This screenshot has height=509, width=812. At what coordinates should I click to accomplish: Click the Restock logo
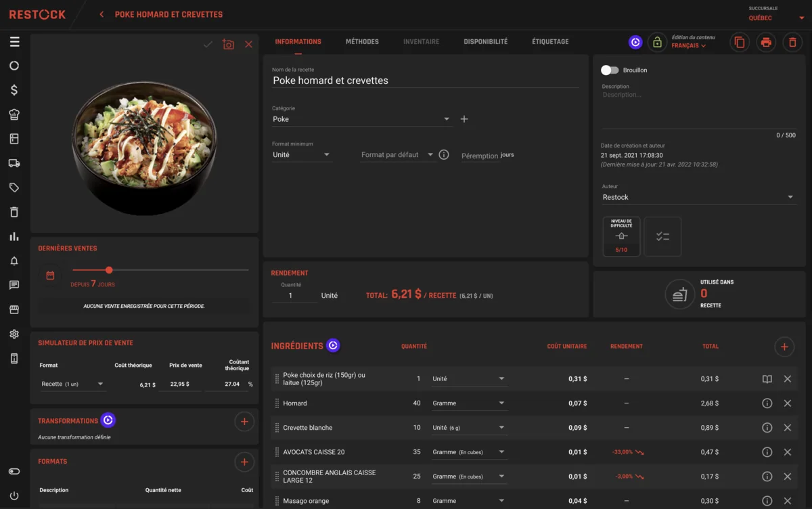[x=37, y=14]
